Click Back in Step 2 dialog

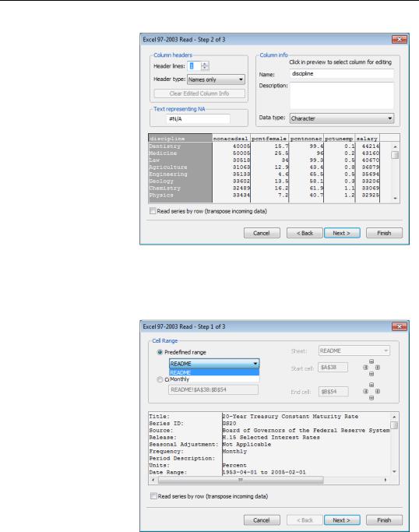[305, 233]
